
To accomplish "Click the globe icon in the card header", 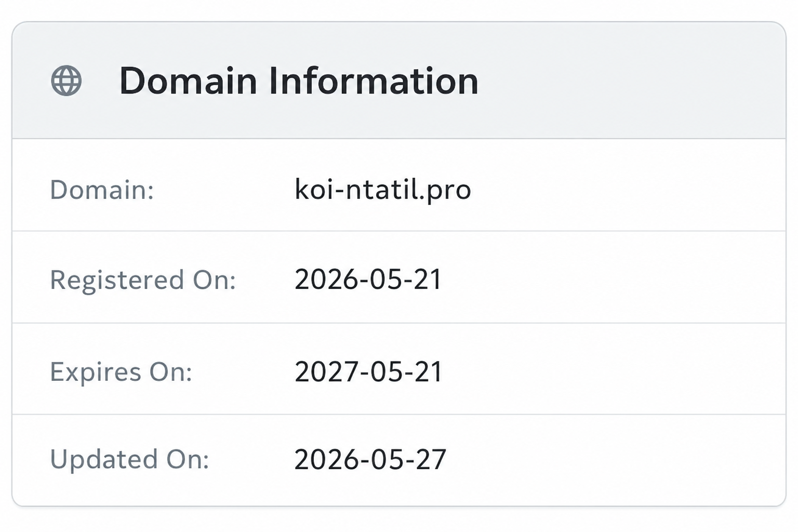I will 66,81.
